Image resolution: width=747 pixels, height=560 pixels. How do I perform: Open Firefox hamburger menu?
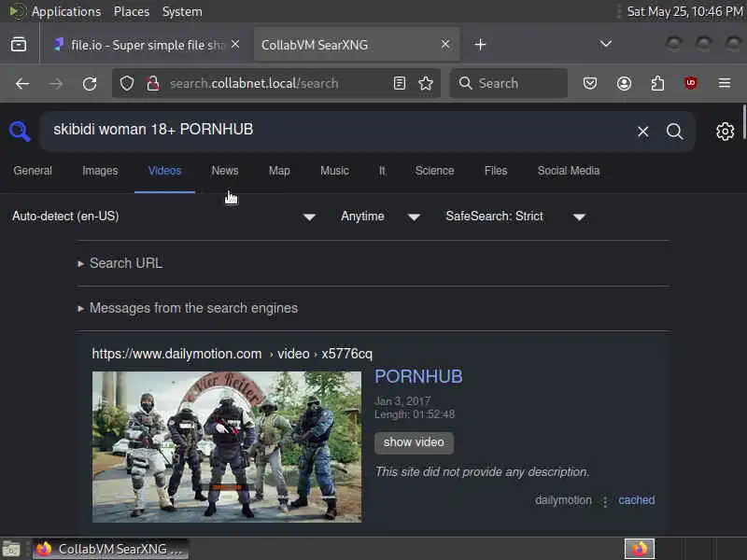(x=725, y=83)
